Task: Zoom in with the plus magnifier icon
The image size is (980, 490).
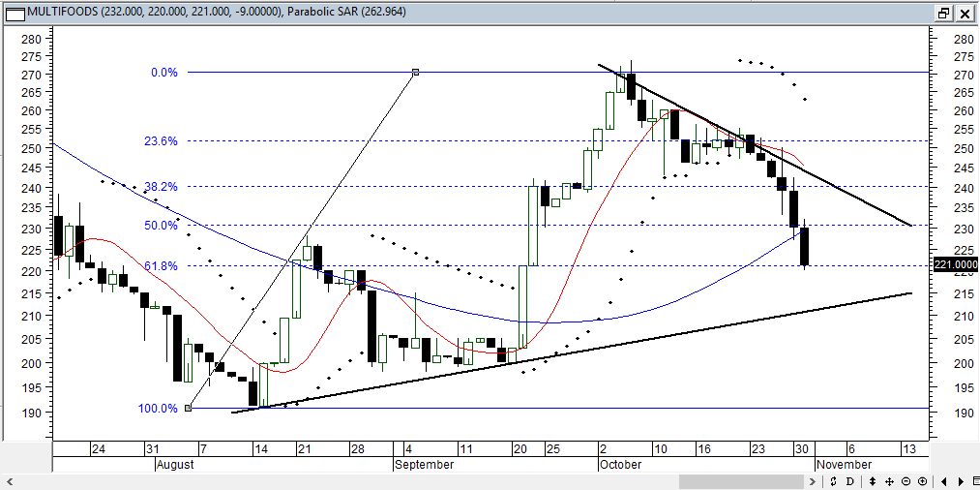Action: point(923,481)
